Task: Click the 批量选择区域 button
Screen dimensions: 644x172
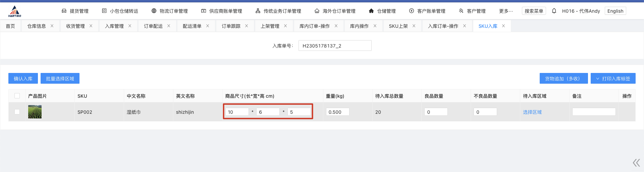Action: [60, 79]
